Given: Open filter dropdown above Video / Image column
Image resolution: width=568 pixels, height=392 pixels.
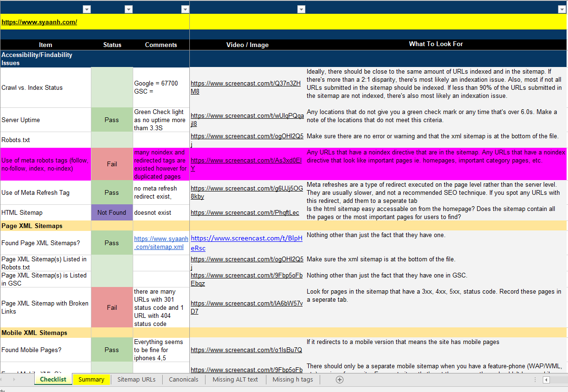Looking at the screenshot, I should pos(301,9).
